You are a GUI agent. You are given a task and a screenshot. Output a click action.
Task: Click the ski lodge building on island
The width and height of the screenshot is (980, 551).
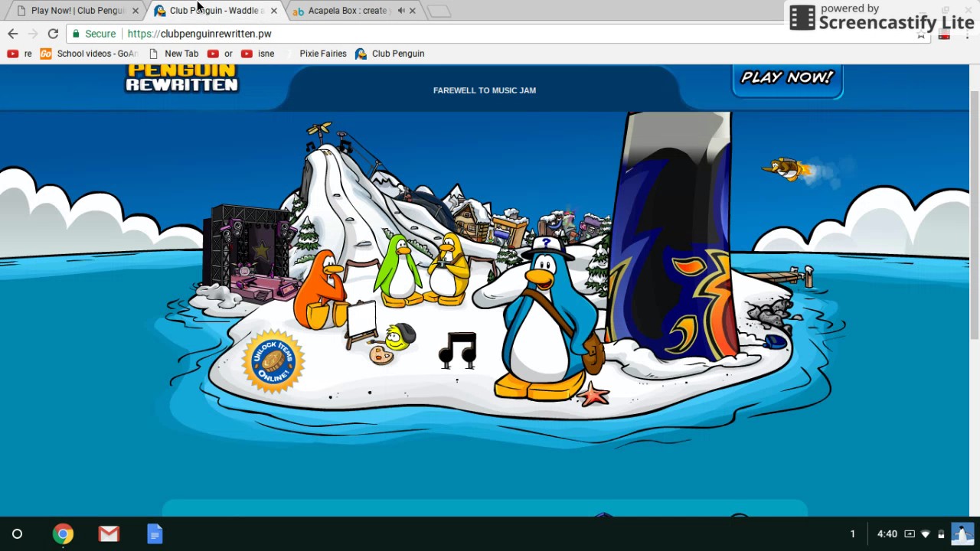(x=472, y=220)
